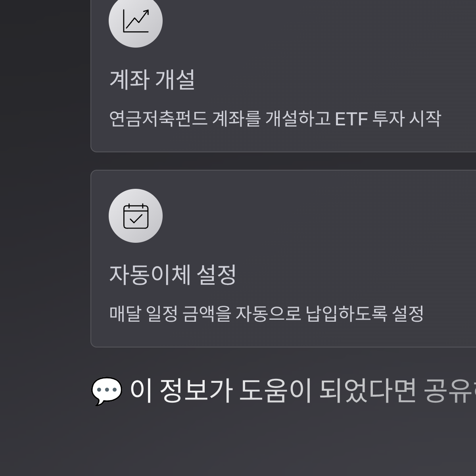Image resolution: width=476 pixels, height=476 pixels.
Task: Click the 매달 일정 금액을 description text
Action: [x=267, y=314]
